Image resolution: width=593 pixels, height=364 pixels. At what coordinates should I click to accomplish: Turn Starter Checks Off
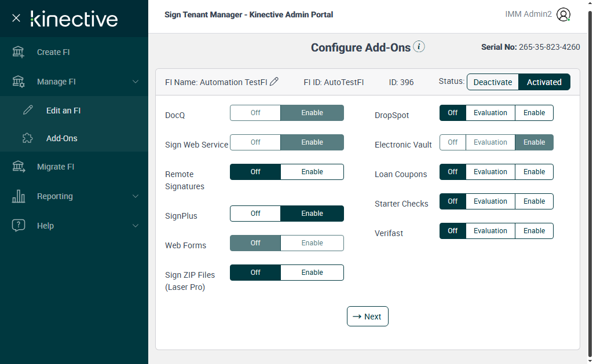pos(453,201)
